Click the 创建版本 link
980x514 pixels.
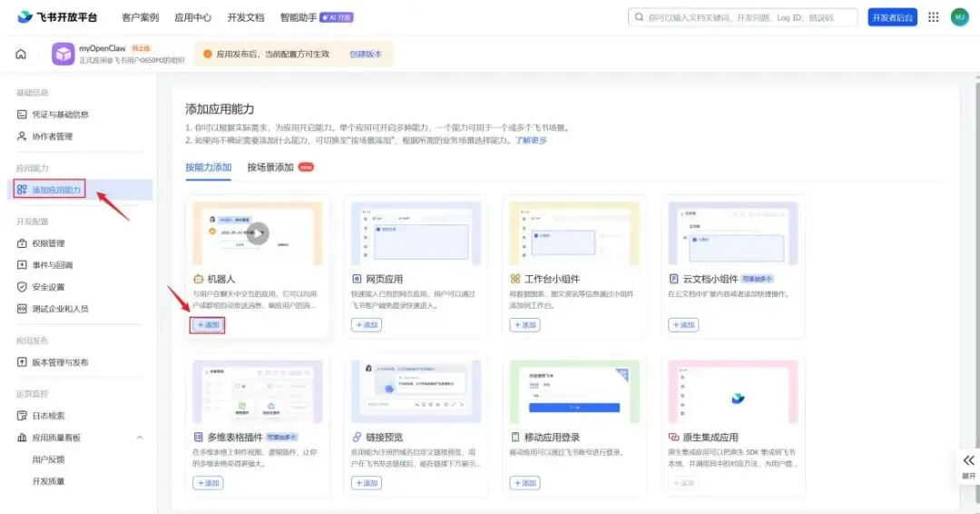(x=366, y=54)
